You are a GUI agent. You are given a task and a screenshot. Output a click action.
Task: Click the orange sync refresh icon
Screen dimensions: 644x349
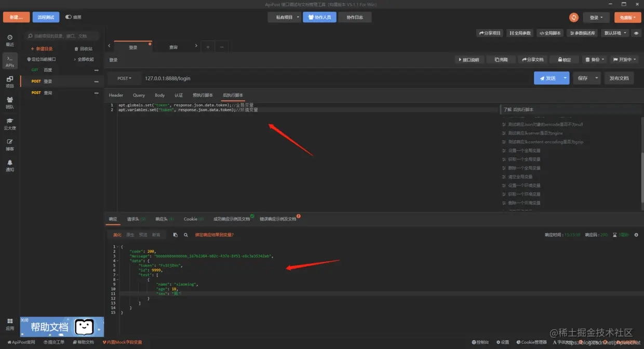click(x=574, y=17)
